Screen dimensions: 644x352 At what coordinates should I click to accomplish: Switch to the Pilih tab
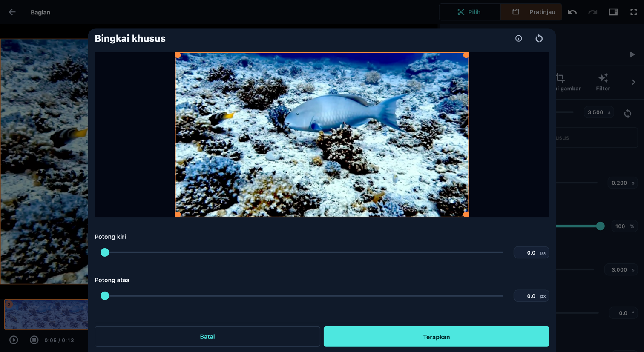point(469,12)
